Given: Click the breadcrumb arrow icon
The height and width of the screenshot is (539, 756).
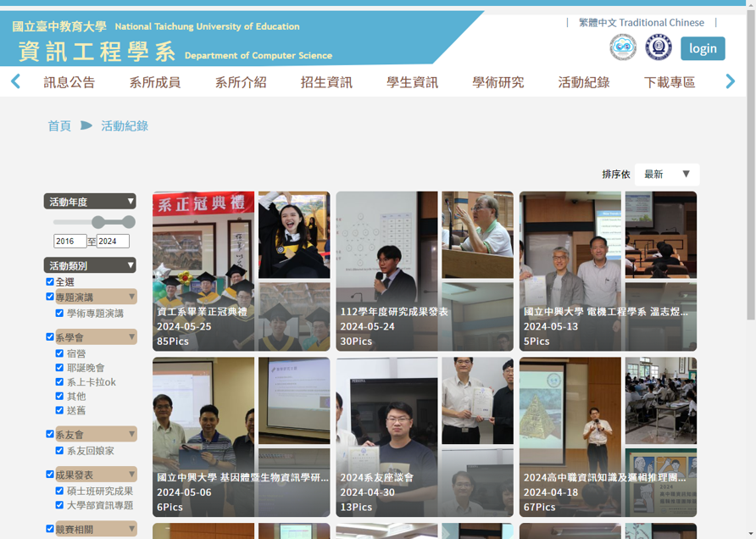Looking at the screenshot, I should 86,125.
